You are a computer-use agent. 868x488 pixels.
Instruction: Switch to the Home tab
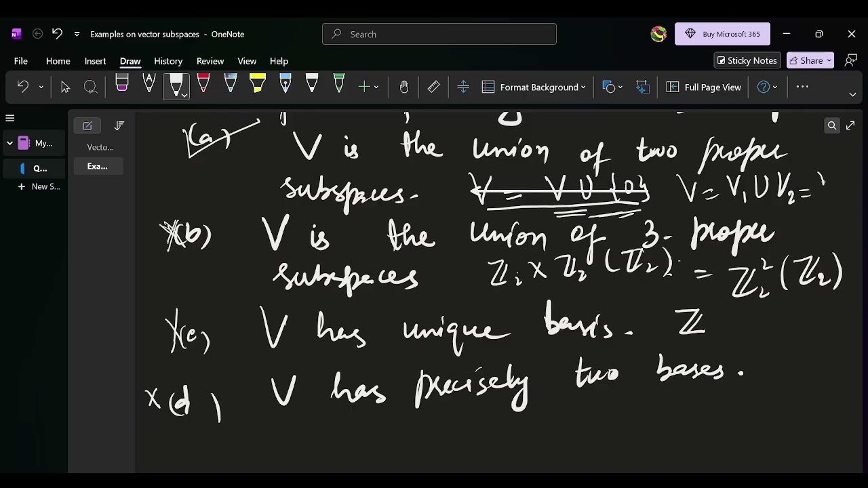(x=58, y=61)
